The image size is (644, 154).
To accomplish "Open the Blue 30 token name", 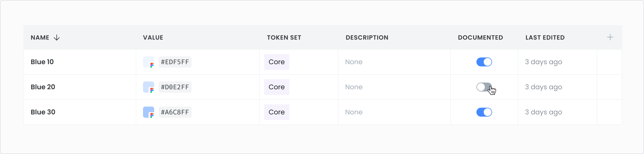I will click(x=43, y=112).
